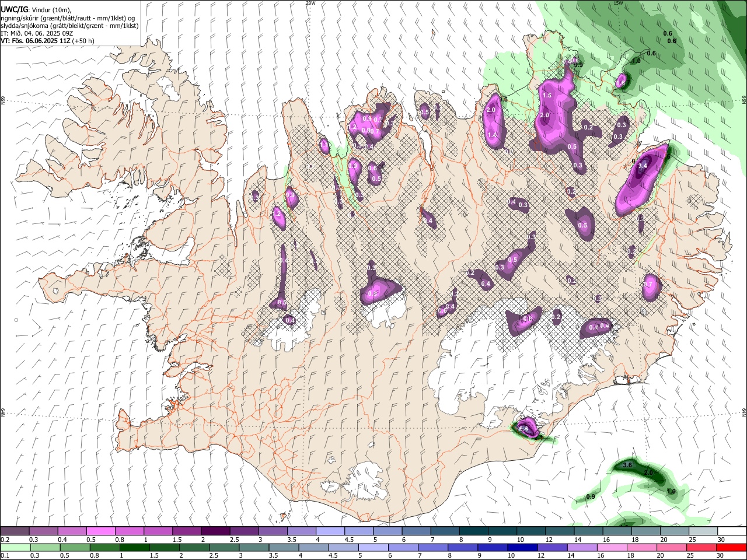Click the 'slydda/snjókoma' legend description line
This screenshot has height=560, width=747.
coord(69,26)
